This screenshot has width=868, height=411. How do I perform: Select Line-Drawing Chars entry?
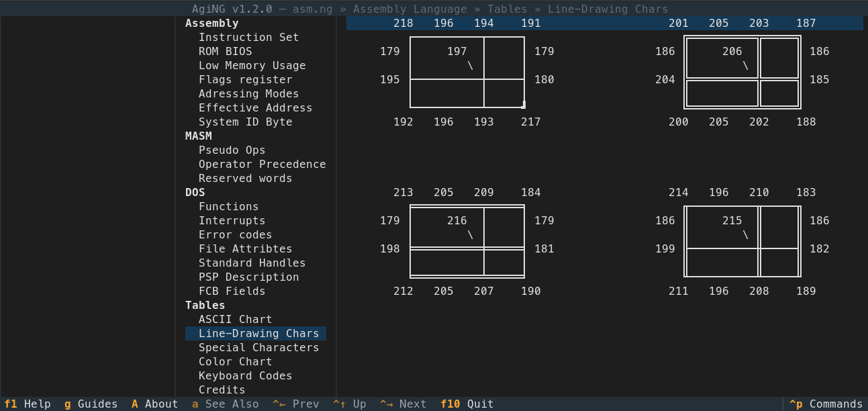[x=256, y=334]
